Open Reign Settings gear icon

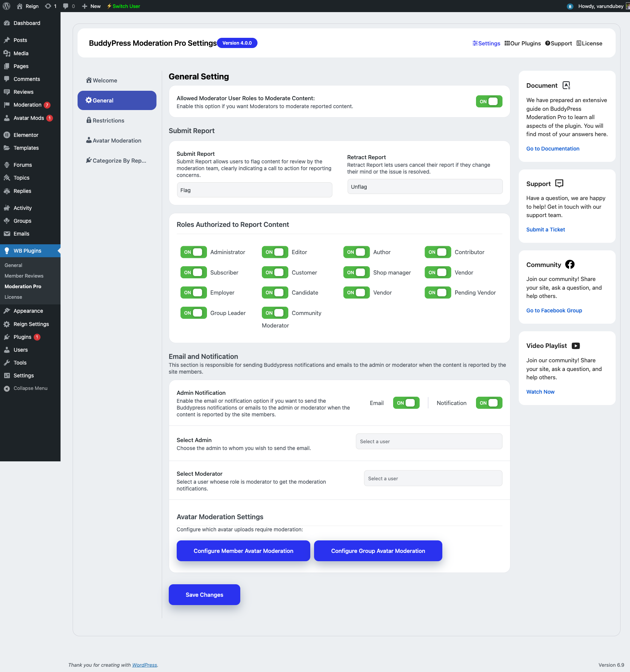(x=7, y=324)
